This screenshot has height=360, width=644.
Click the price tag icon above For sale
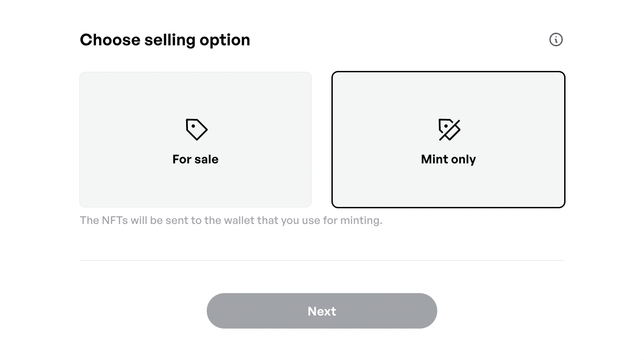tap(196, 129)
